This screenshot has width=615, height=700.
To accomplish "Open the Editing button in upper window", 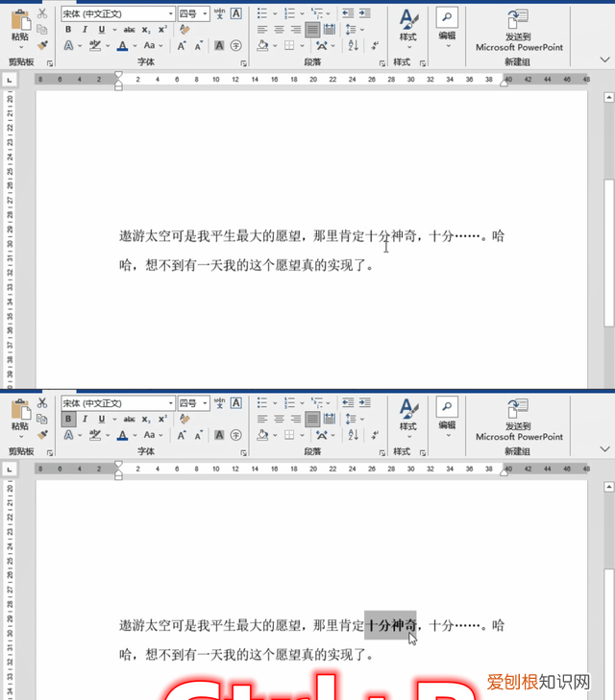I will [x=447, y=28].
